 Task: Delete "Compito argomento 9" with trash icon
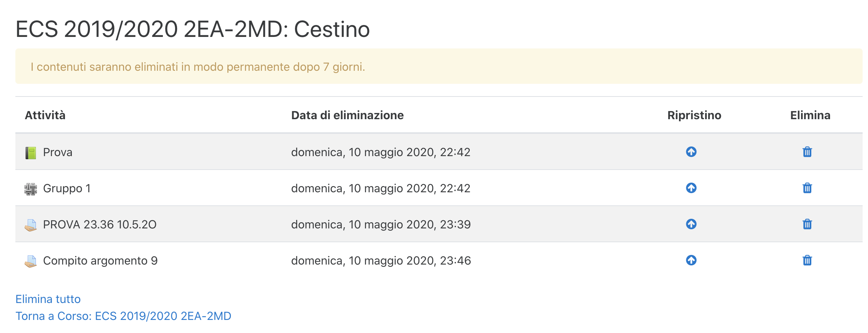pyautogui.click(x=807, y=261)
